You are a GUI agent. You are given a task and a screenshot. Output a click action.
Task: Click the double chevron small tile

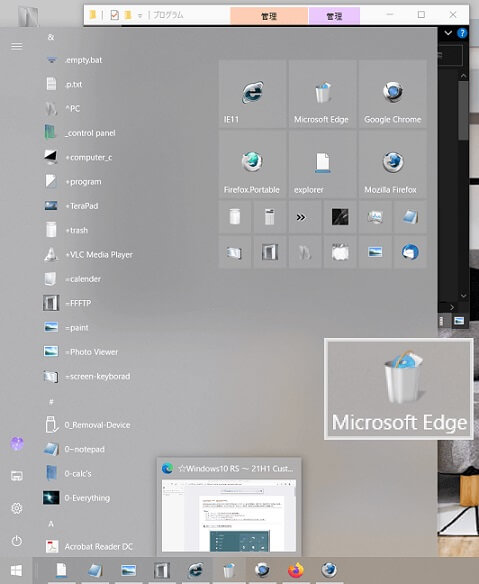(305, 217)
